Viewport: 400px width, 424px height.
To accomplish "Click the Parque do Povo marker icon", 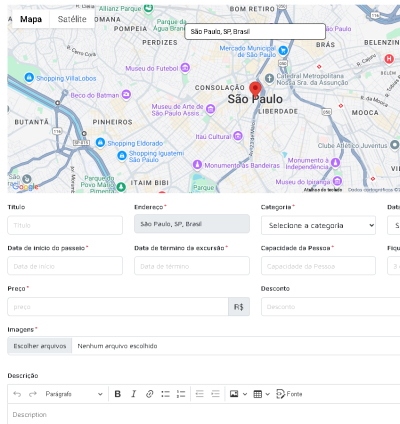I will click(121, 187).
